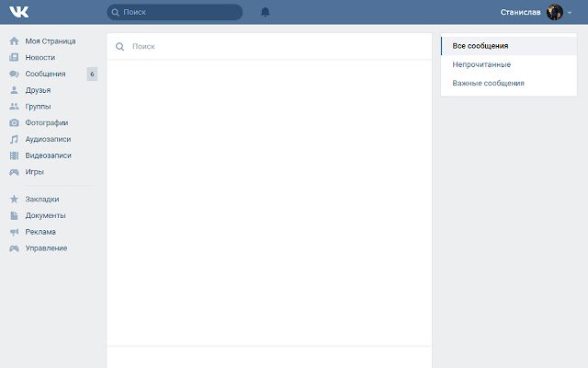Click the people icon beside Группы

coord(14,107)
